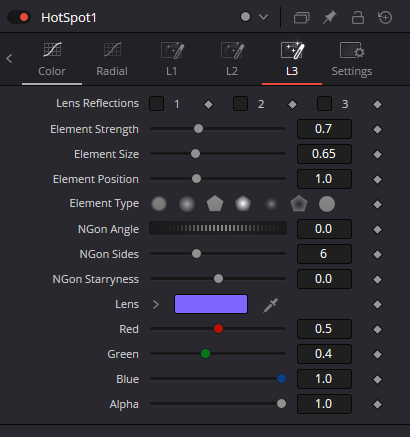Select the solid pentagon Element Type

point(215,204)
